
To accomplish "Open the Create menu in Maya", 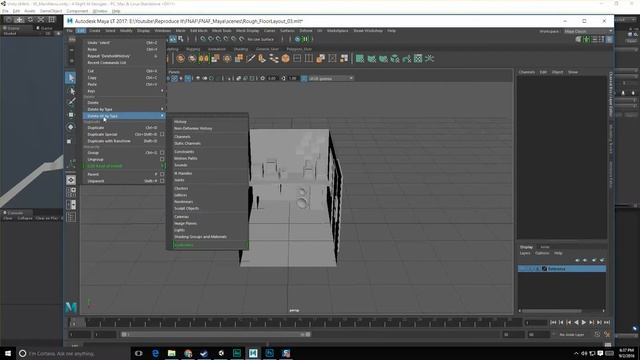I will click(95, 31).
